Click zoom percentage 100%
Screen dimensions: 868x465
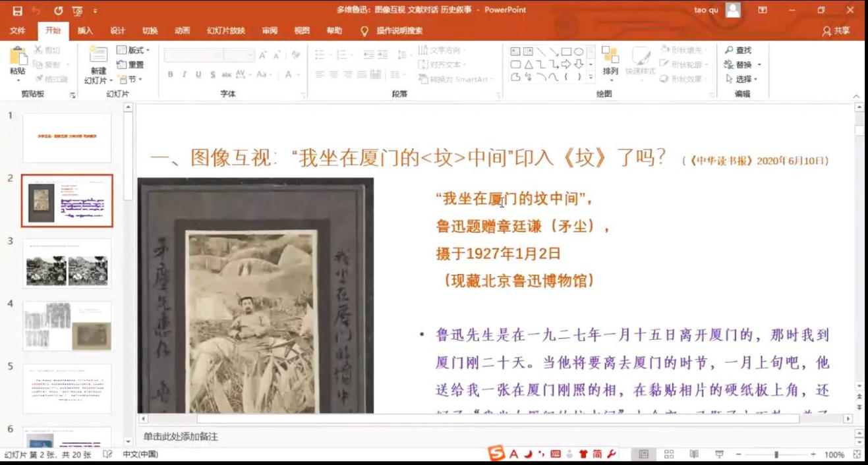[x=834, y=454]
